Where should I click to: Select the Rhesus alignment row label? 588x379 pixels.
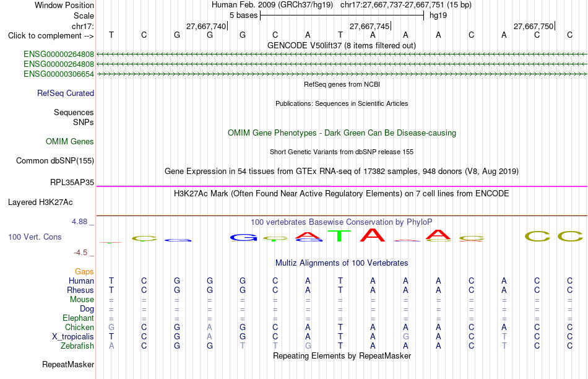[80, 290]
